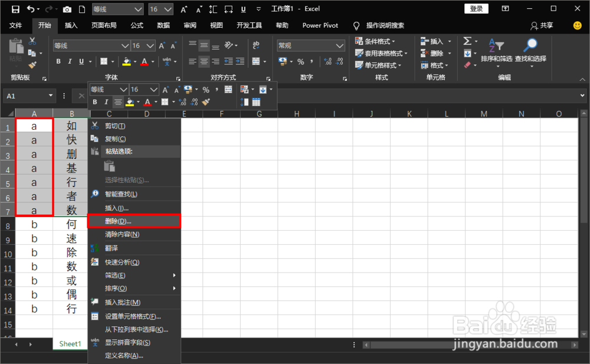Click the percent style icon in the ribbon
Screen dimensions: 590x364
301,61
